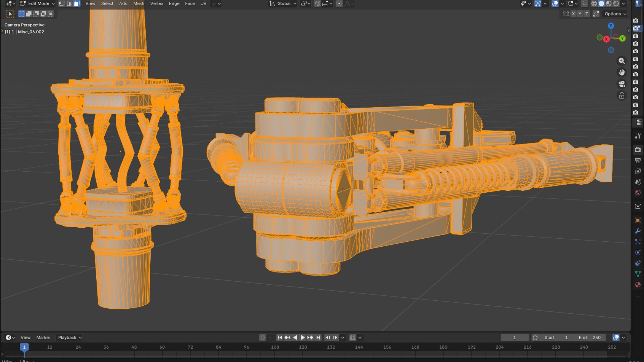Open the Select menu
The height and width of the screenshot is (362, 644).
pos(107,4)
